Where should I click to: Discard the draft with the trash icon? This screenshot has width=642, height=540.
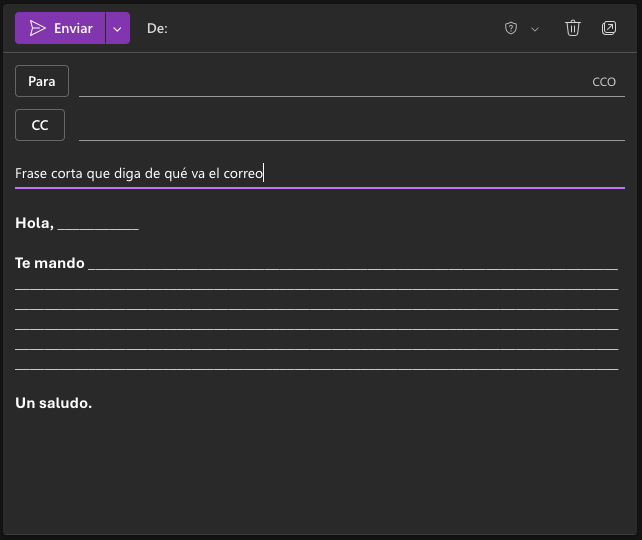click(x=573, y=28)
